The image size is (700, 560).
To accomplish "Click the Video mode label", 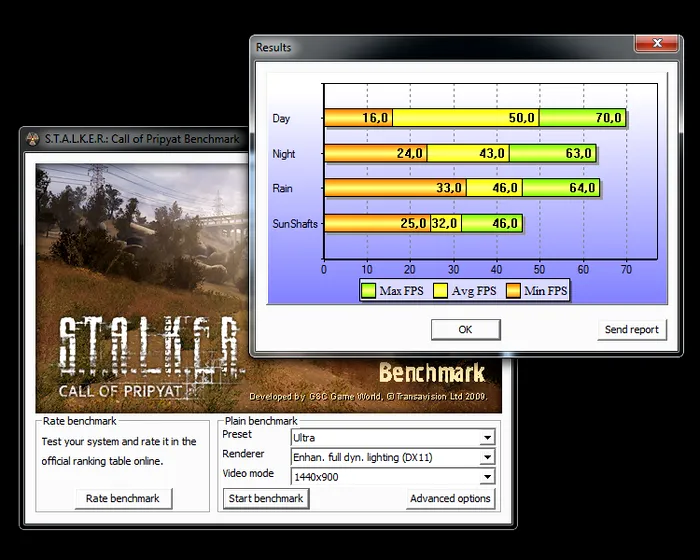I will 248,473.
